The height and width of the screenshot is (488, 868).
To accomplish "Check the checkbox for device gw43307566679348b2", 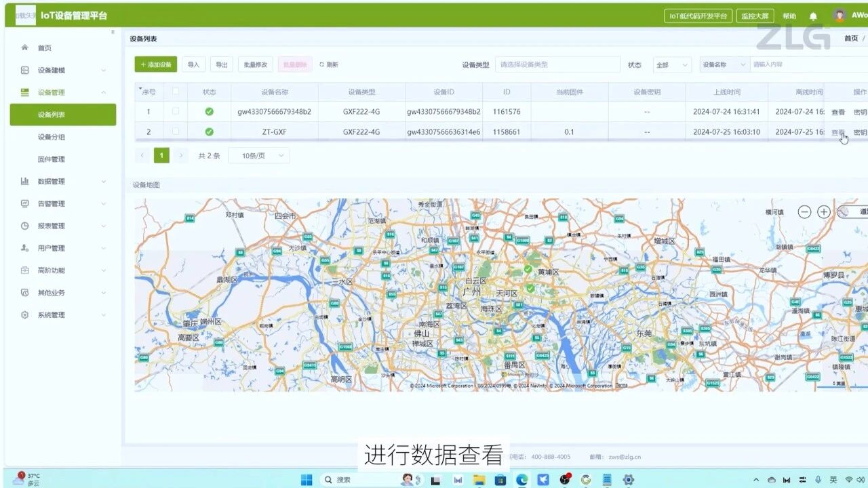I will pyautogui.click(x=176, y=111).
